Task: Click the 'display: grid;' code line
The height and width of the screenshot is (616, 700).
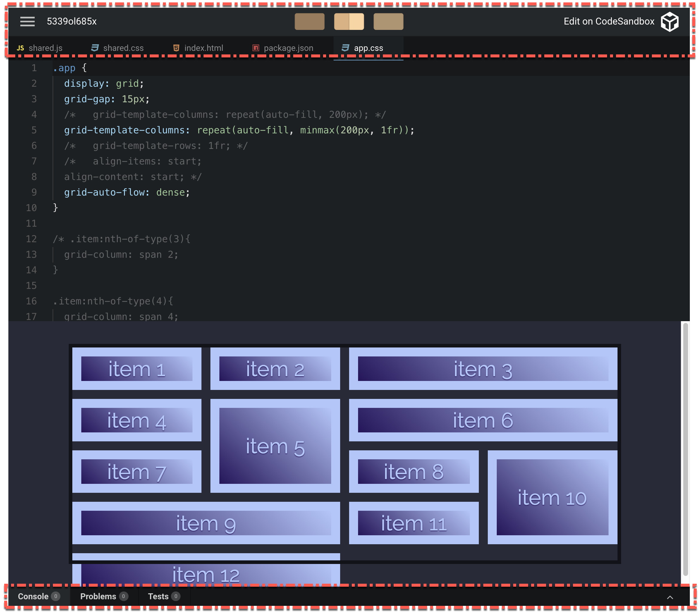Action: 104,84
